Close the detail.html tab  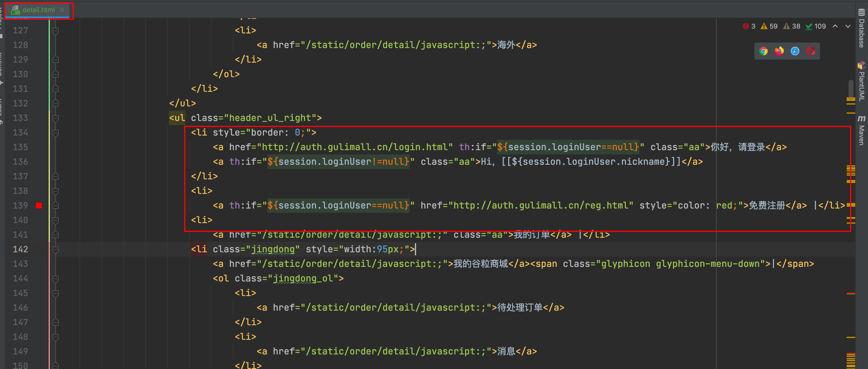[62, 10]
